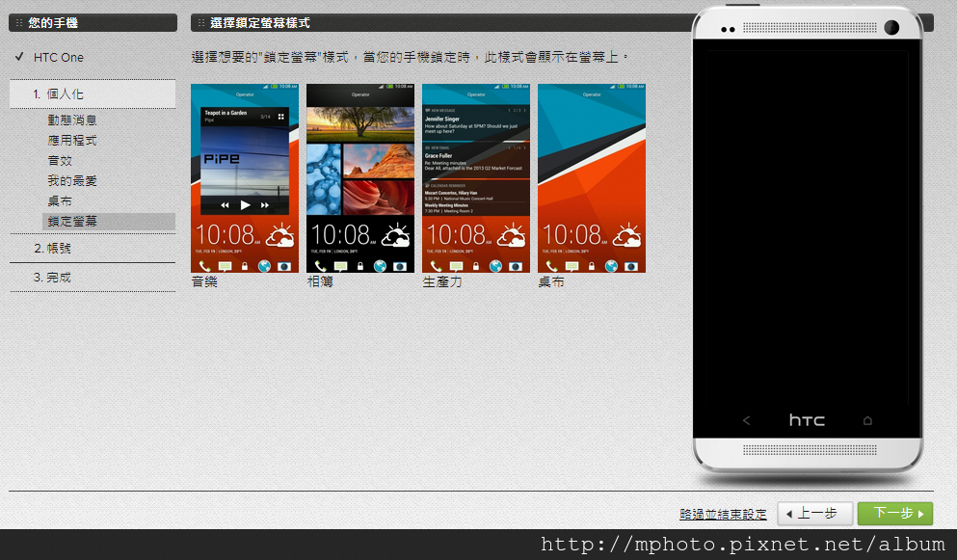Click the 相簿 label under second thumbnail

click(x=320, y=282)
